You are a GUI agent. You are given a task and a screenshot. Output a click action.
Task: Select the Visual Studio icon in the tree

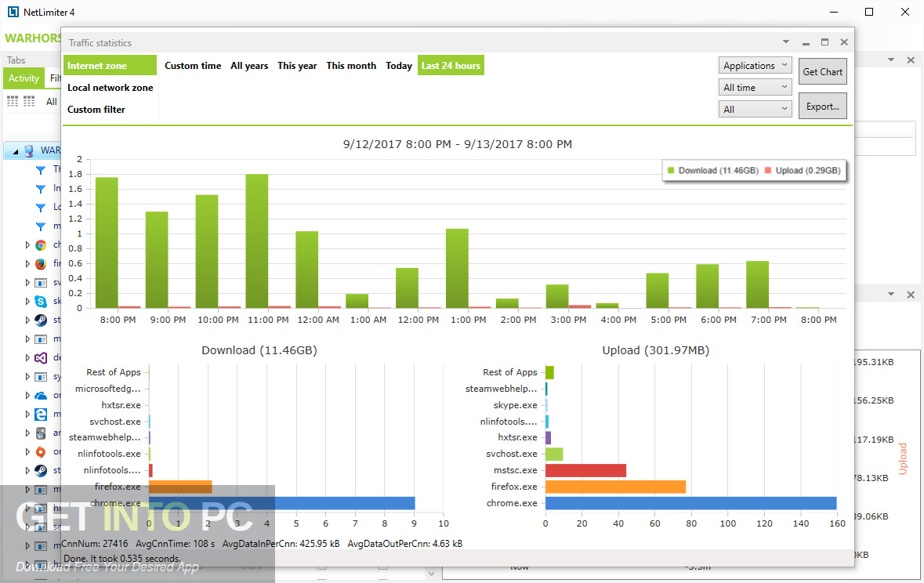[x=41, y=358]
